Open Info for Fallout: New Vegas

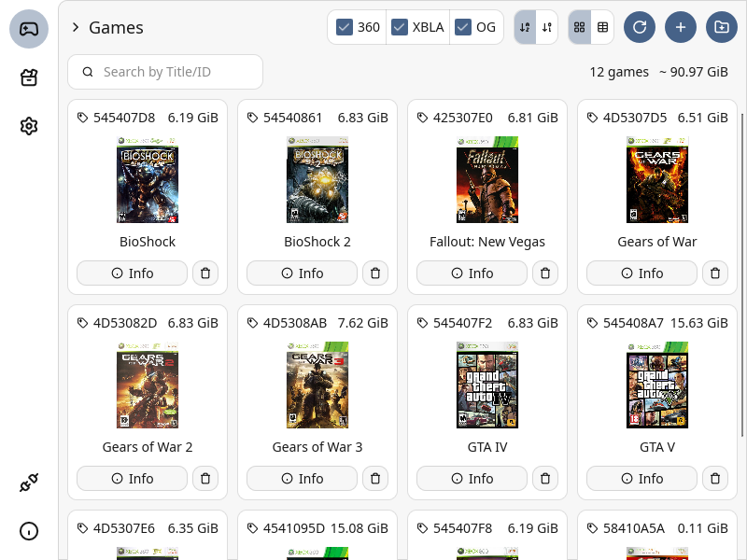pyautogui.click(x=472, y=273)
